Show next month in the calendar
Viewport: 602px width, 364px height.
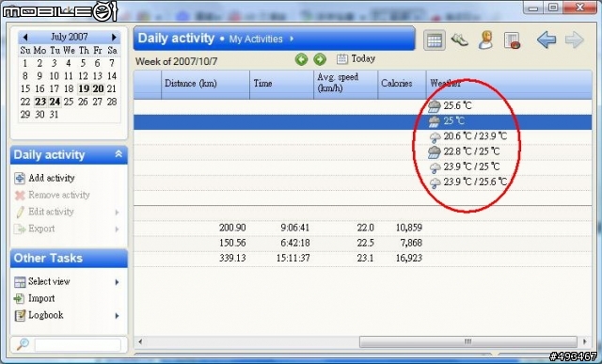click(114, 38)
